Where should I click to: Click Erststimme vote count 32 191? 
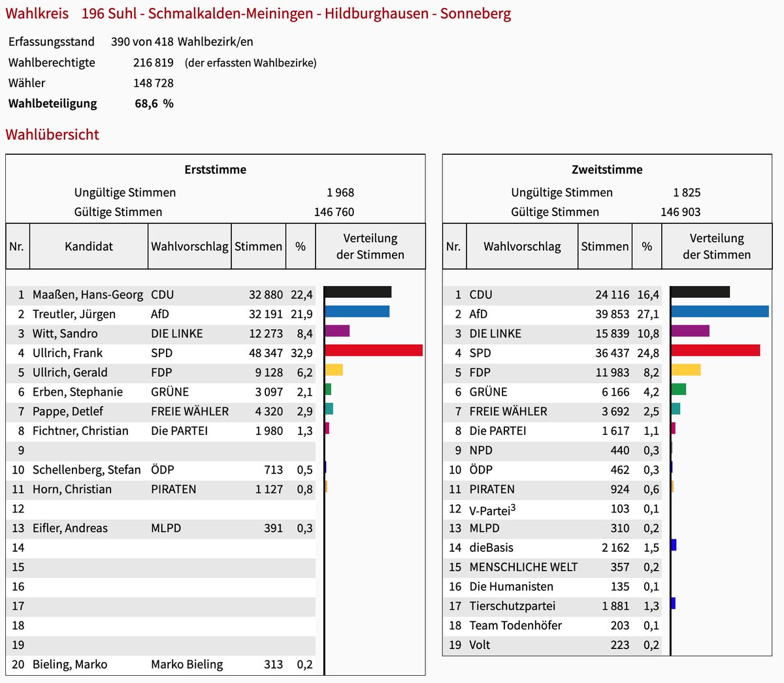(266, 314)
